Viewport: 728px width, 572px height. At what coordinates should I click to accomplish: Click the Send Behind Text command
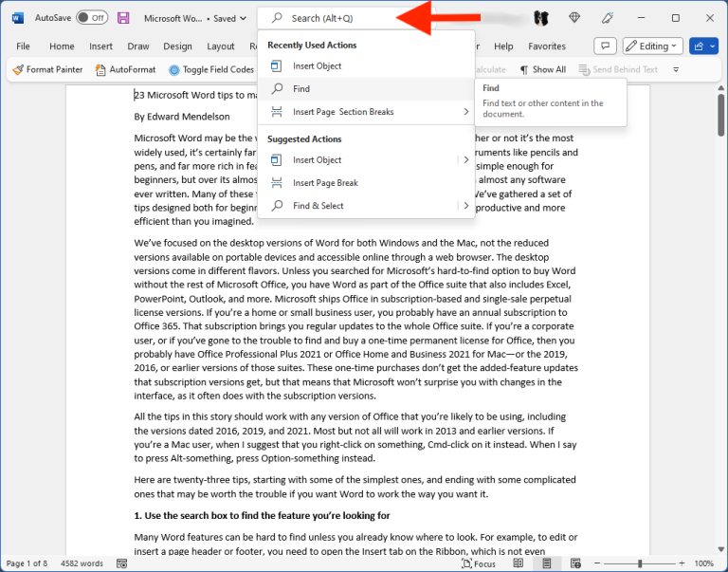click(x=618, y=69)
